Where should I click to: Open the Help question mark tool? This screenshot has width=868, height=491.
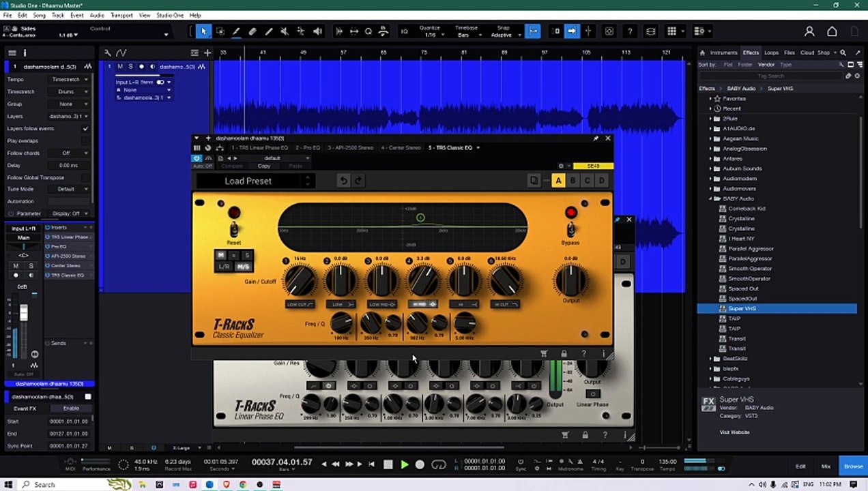pyautogui.click(x=629, y=31)
